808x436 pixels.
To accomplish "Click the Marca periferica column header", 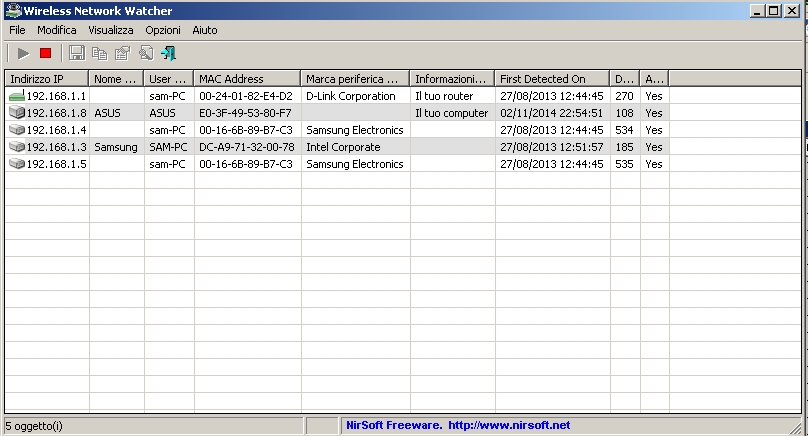I will click(x=355, y=78).
